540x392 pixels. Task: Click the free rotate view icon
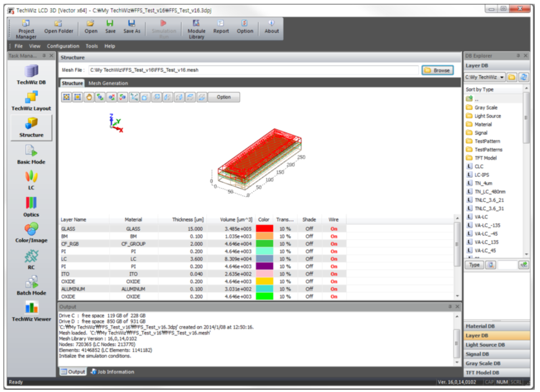point(100,97)
